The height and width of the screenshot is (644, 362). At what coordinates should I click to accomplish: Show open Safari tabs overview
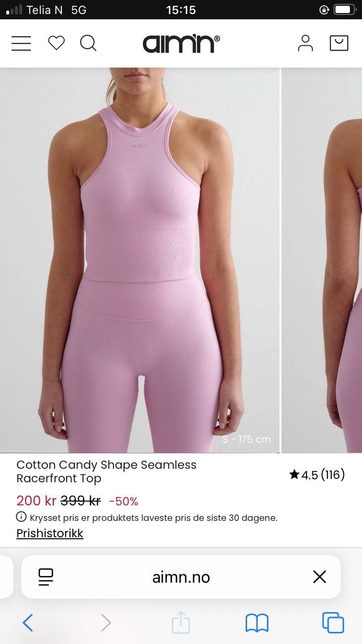tap(333, 623)
